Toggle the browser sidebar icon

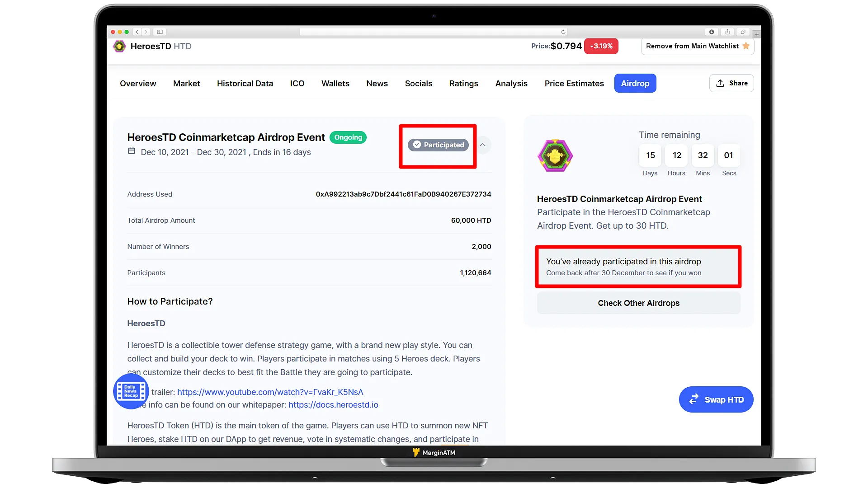point(160,32)
